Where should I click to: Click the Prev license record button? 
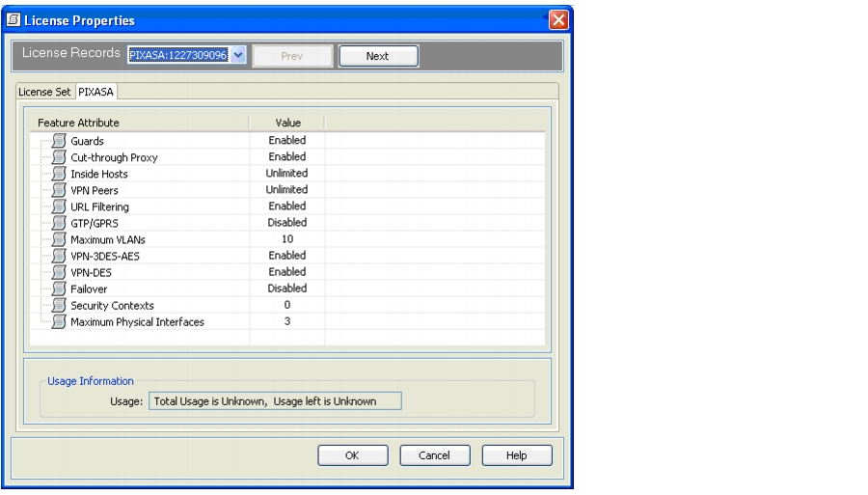point(292,56)
